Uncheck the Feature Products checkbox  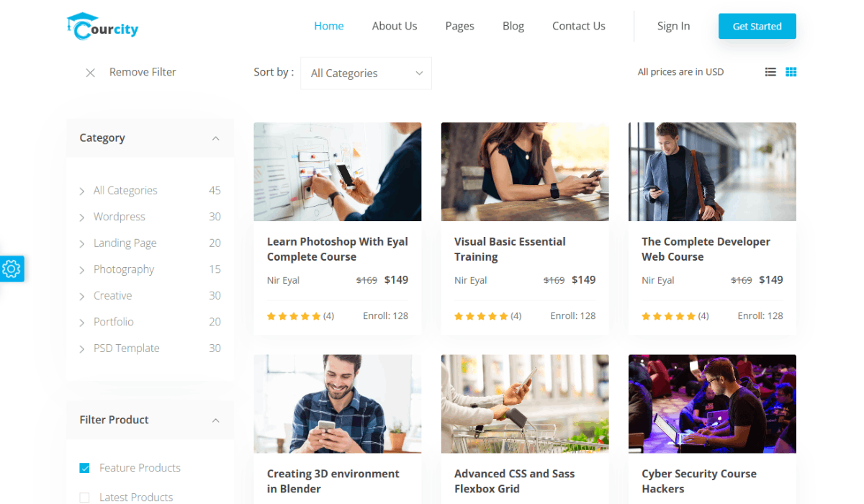click(x=84, y=468)
